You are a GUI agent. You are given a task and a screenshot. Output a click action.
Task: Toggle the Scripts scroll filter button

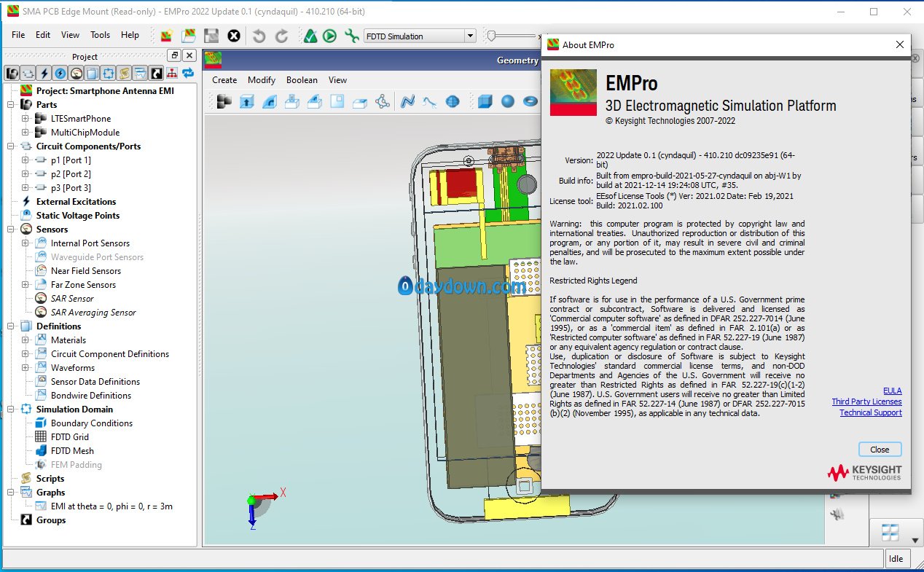click(125, 73)
